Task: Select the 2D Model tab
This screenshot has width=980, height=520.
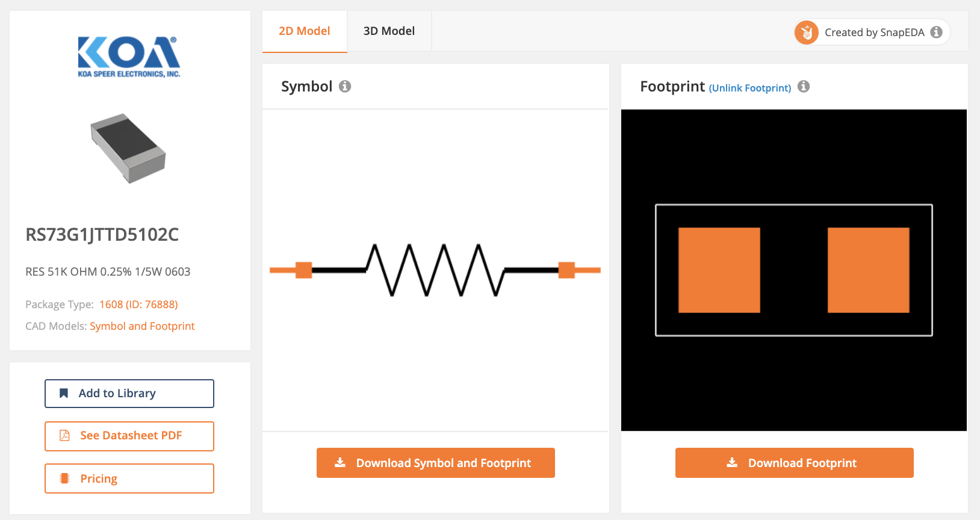Action: coord(304,31)
